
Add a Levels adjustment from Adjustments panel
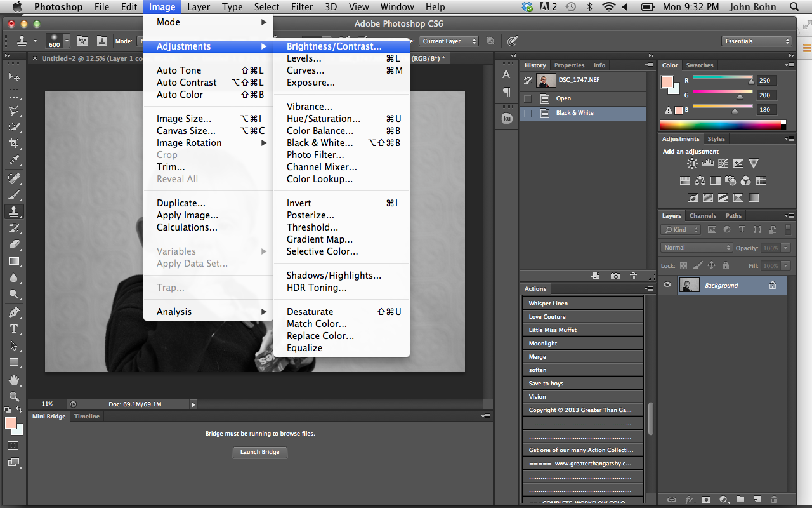[707, 164]
